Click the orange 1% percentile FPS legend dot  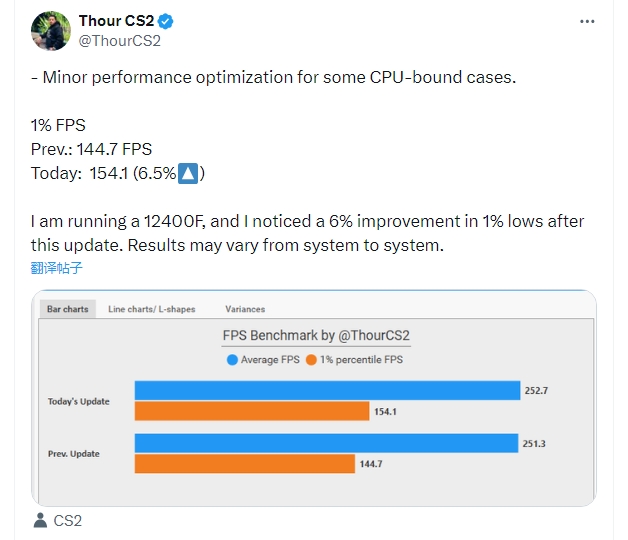tap(311, 360)
